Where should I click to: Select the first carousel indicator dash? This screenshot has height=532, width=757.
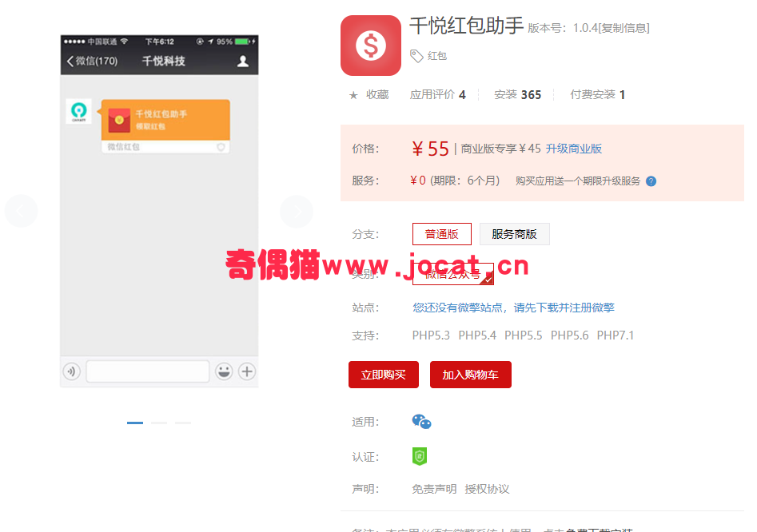(135, 423)
